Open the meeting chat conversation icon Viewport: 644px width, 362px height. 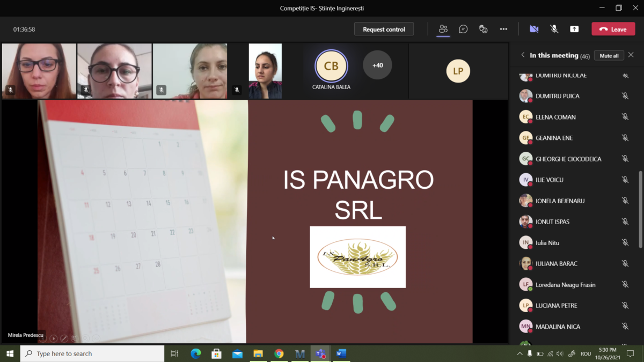tap(463, 29)
